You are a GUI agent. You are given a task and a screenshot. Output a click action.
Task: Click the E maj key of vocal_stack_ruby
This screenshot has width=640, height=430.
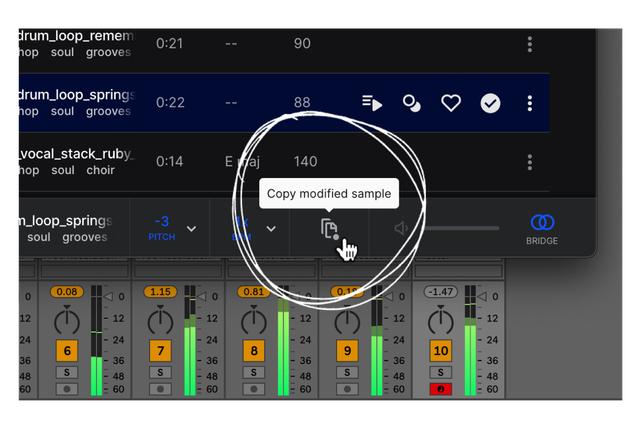click(x=242, y=162)
